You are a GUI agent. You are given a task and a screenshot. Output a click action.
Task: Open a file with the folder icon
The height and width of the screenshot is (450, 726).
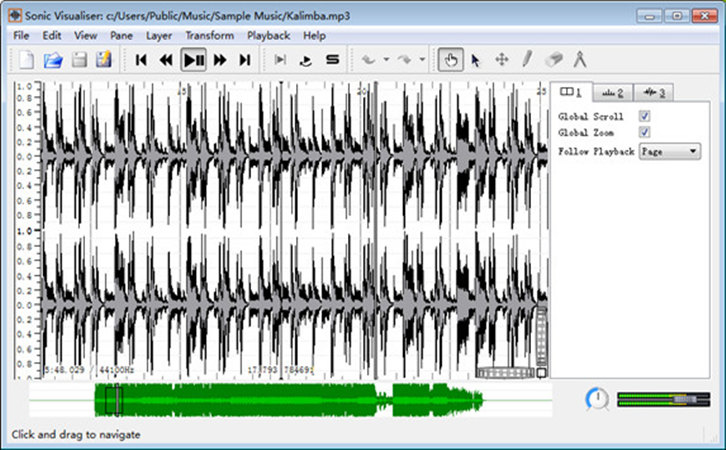[53, 60]
